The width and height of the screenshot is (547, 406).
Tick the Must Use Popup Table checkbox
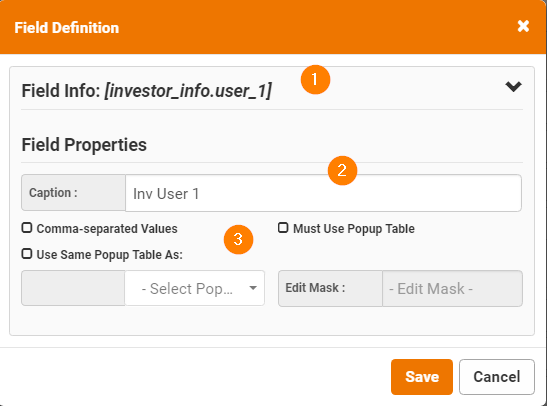283,228
